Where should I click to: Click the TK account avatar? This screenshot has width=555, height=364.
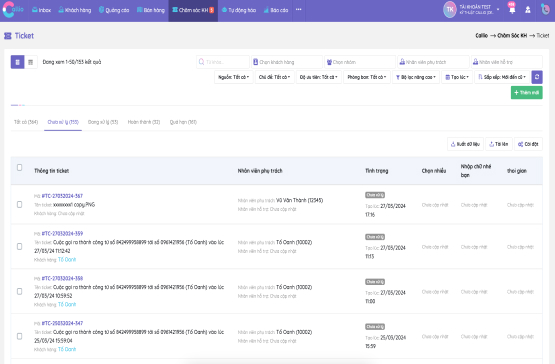point(450,10)
